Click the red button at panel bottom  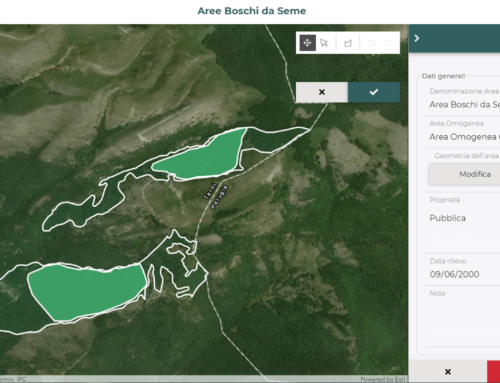pos(494,372)
